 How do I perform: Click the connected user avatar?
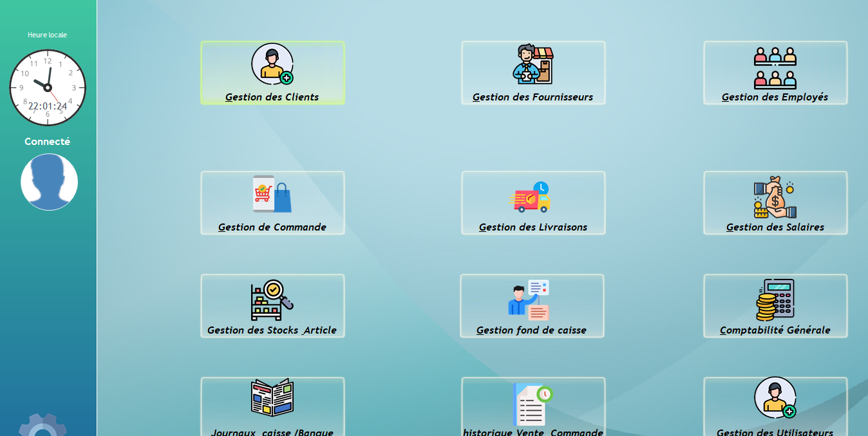(49, 182)
